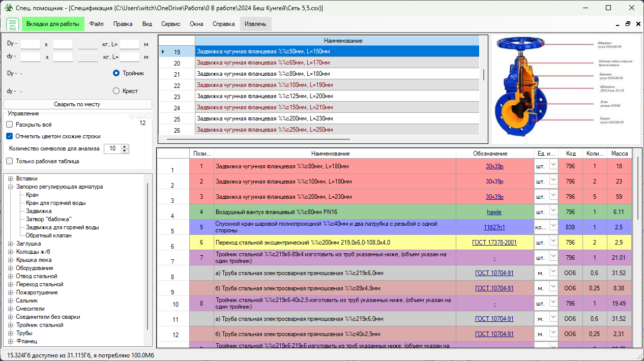This screenshot has height=361, width=644.
Task: Enable the "Раскрыть всё" checkbox
Action: pos(9,125)
